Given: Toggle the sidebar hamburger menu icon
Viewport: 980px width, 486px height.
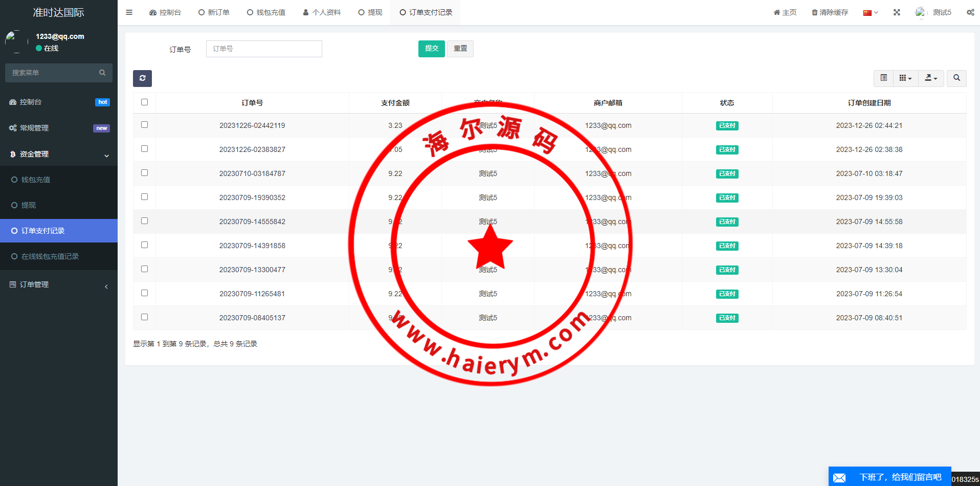Looking at the screenshot, I should [129, 12].
